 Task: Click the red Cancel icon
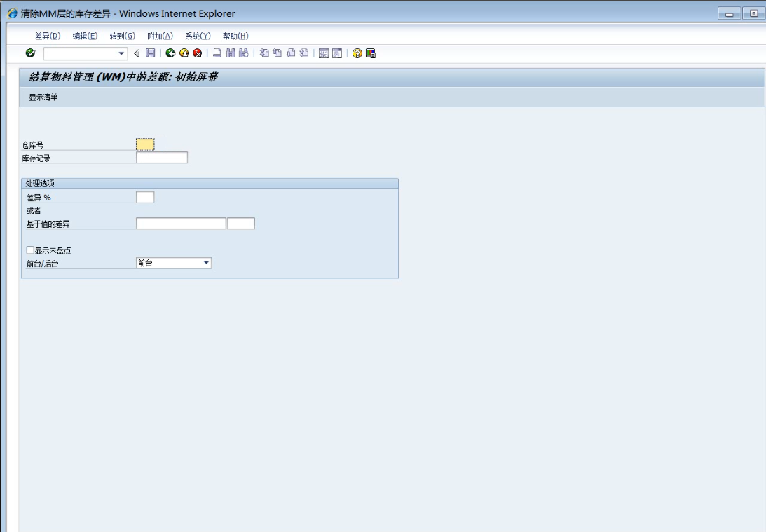[198, 53]
